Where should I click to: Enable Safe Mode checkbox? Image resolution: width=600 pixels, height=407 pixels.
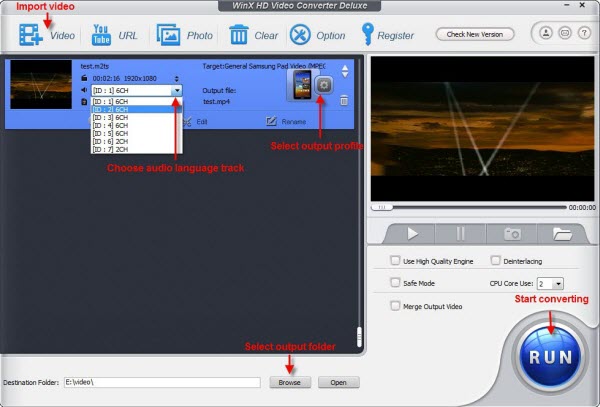395,282
